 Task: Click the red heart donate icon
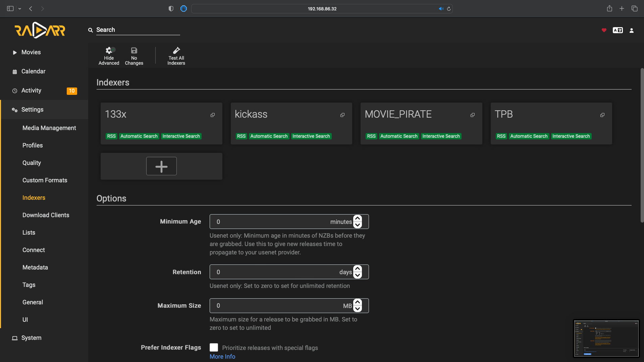tap(604, 30)
